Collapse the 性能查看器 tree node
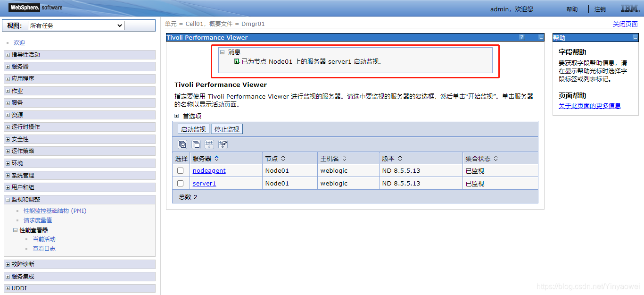 coord(15,230)
